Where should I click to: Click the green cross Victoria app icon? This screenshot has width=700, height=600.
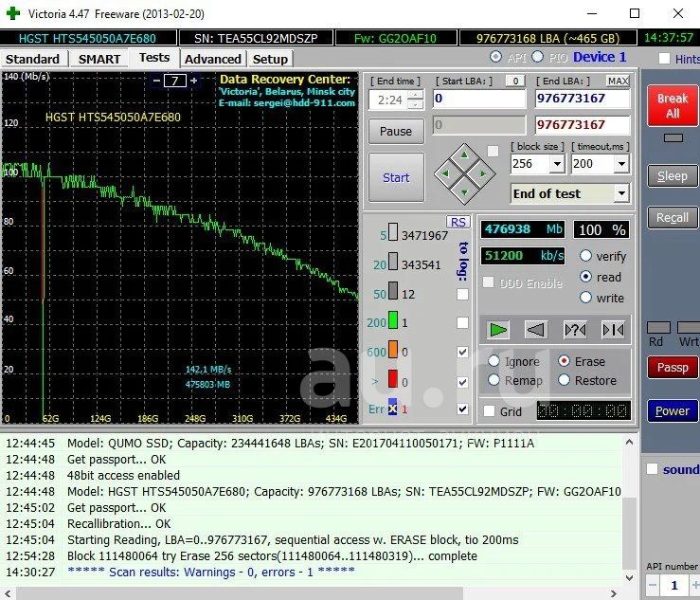click(13, 13)
